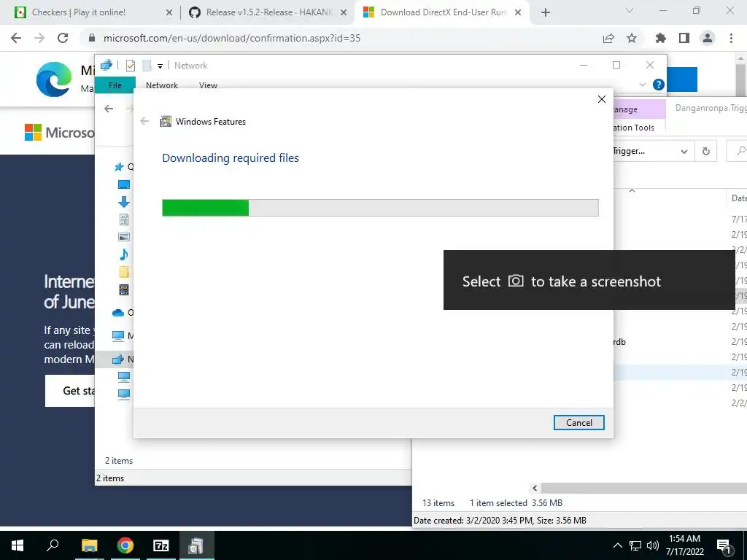Screen dimensions: 747x560
Task: Open a new Chrome tab
Action: (546, 13)
